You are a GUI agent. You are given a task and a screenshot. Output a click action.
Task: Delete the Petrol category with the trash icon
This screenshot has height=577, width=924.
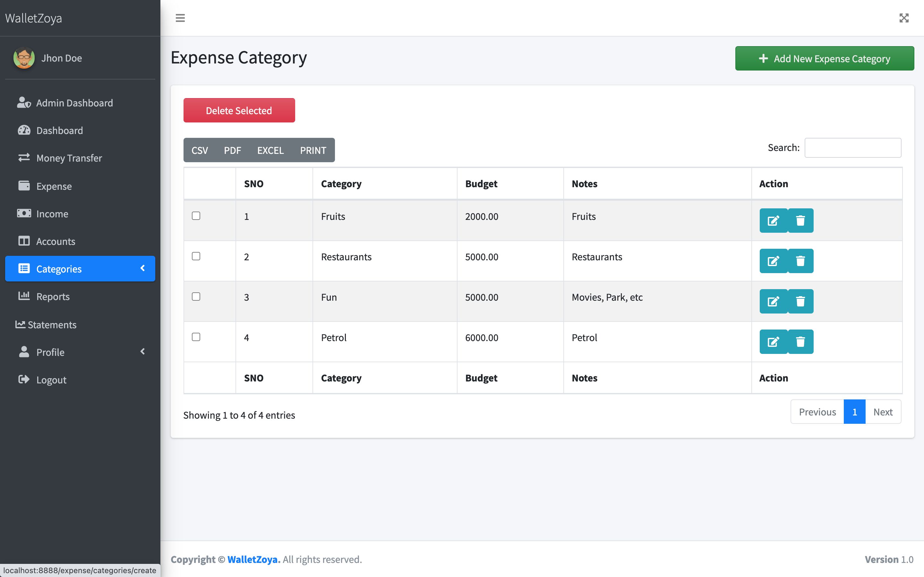800,342
